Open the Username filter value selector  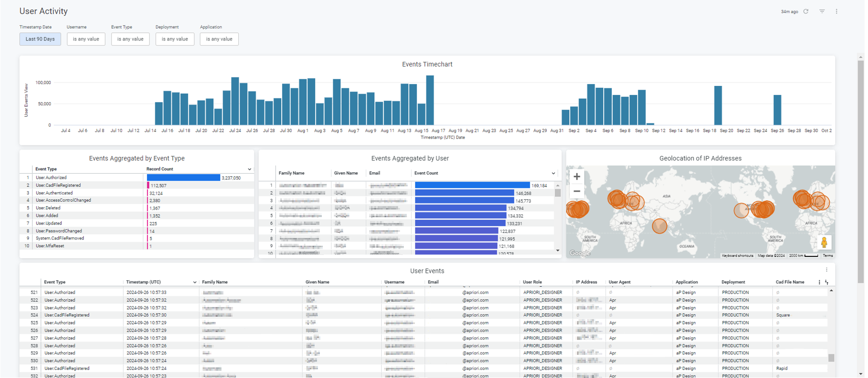click(86, 39)
